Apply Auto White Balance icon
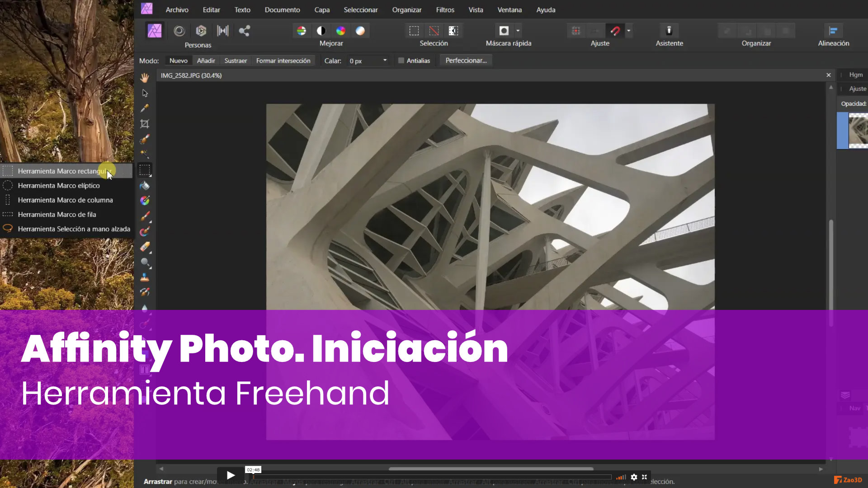This screenshot has height=488, width=868. (360, 31)
